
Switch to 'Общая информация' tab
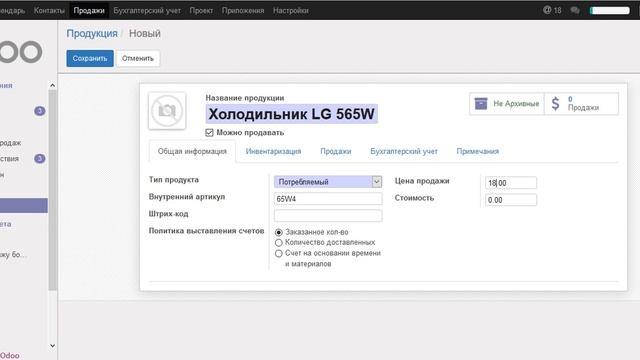coord(192,151)
